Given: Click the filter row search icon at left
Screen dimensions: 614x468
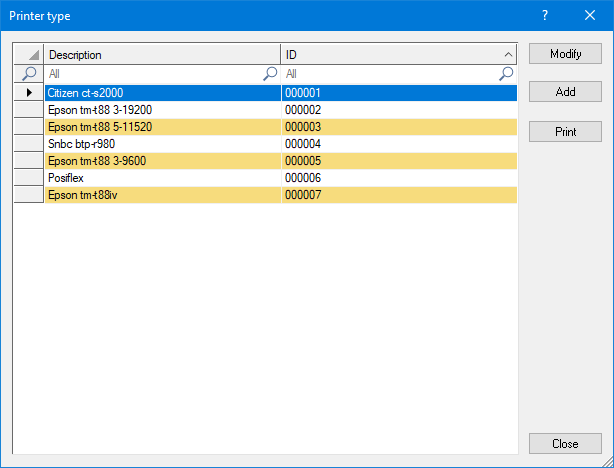Looking at the screenshot, I should tap(29, 74).
